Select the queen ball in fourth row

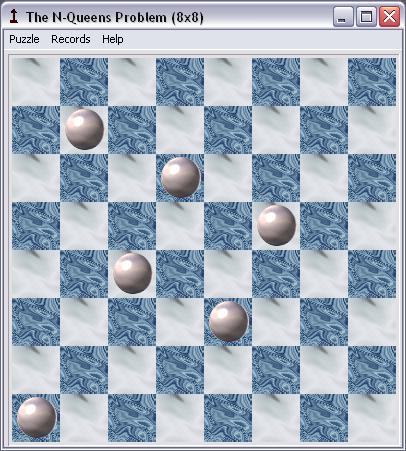[x=276, y=225]
